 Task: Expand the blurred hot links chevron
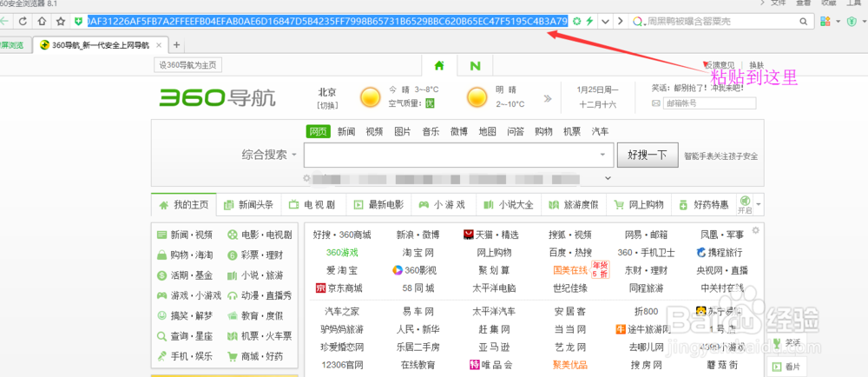pyautogui.click(x=608, y=178)
